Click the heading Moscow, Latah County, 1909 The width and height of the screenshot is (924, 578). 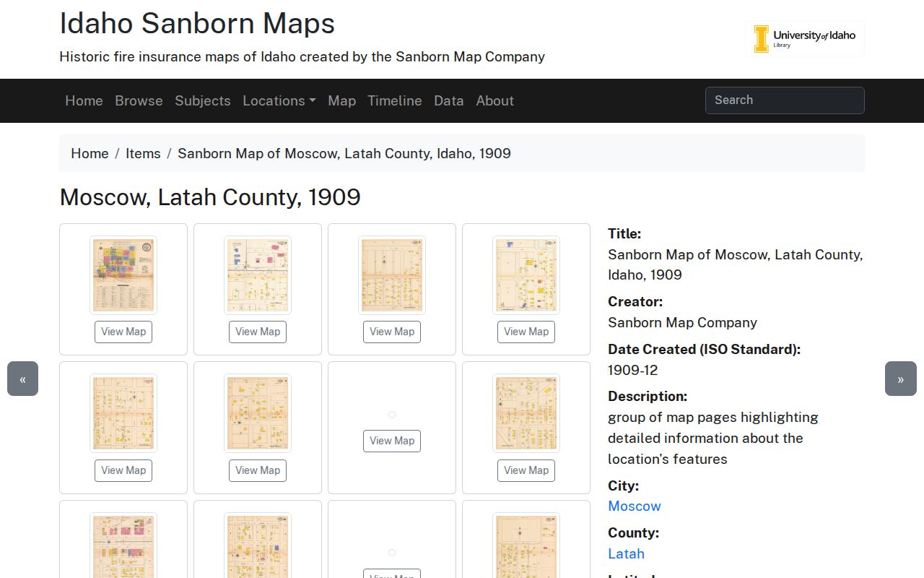(x=210, y=197)
